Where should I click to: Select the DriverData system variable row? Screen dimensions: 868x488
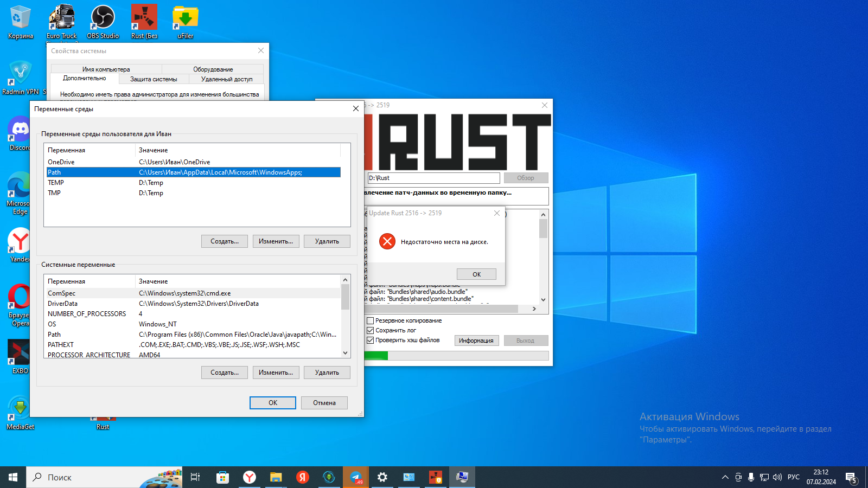194,304
